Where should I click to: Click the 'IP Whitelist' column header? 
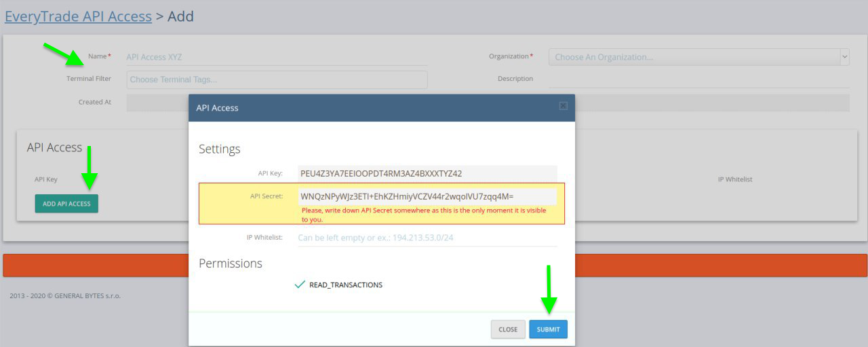(x=735, y=179)
